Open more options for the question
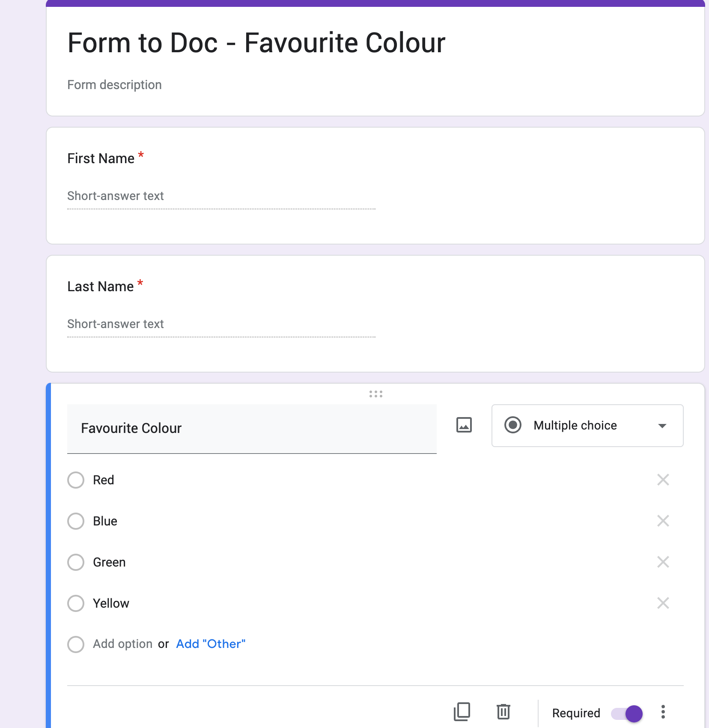The image size is (709, 728). 663,712
